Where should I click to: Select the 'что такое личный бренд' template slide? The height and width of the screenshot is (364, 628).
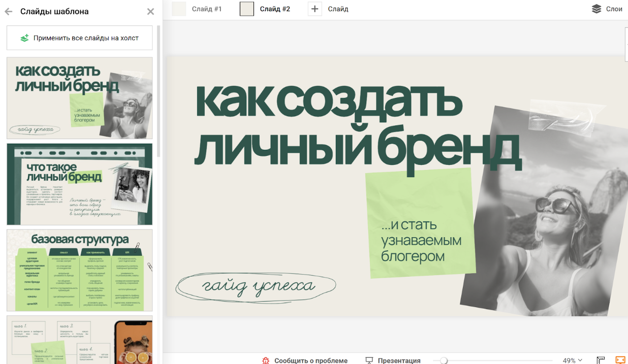tap(79, 184)
